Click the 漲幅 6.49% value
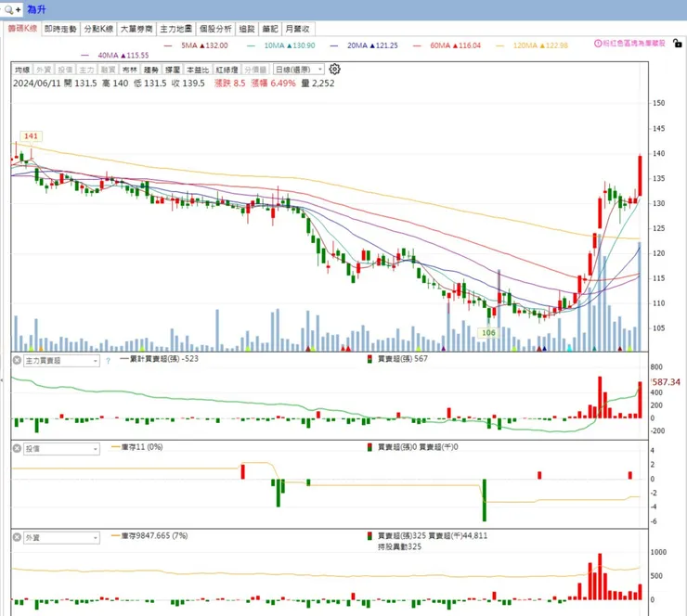Image resolution: width=687 pixels, height=616 pixels. (273, 83)
